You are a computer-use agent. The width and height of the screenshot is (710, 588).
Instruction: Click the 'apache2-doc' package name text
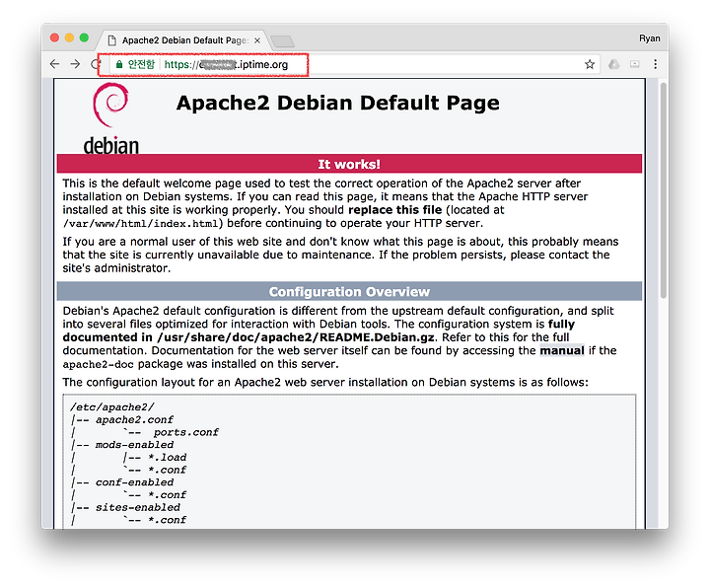pos(99,365)
